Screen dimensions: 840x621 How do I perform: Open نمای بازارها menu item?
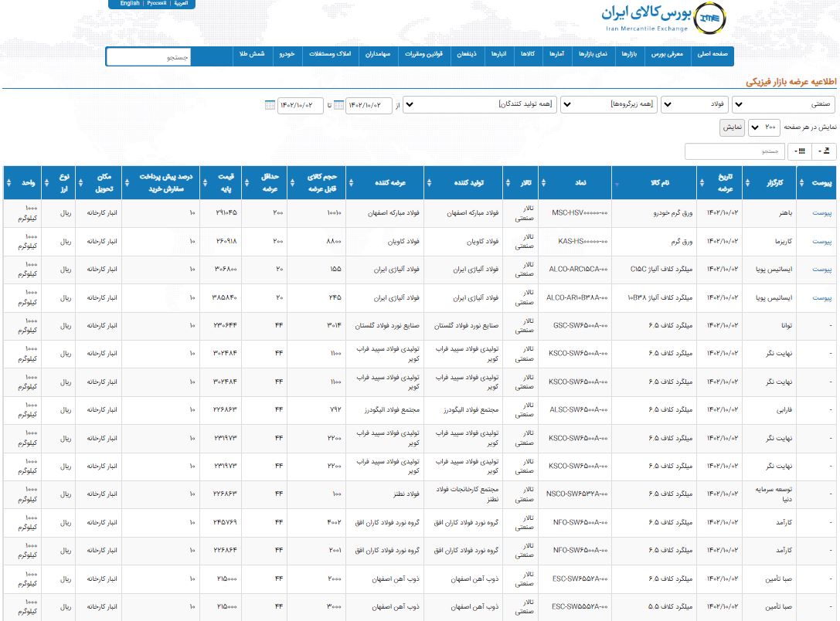click(x=593, y=54)
